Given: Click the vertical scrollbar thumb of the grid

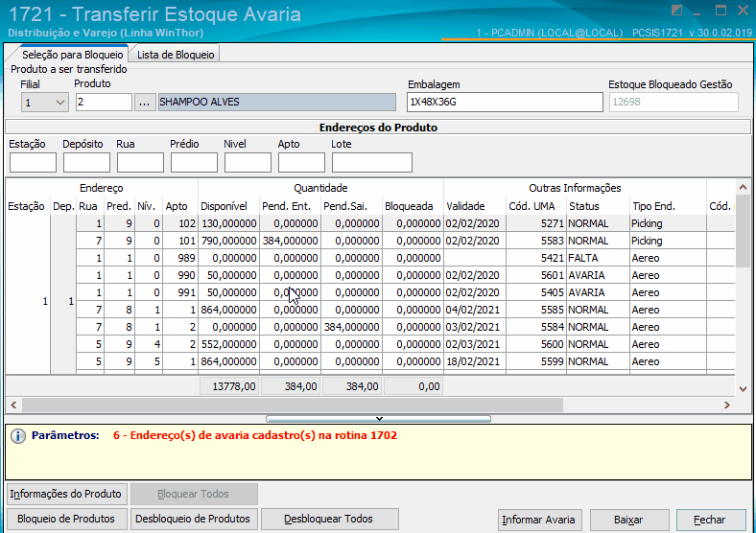Looking at the screenshot, I should pyautogui.click(x=743, y=230).
